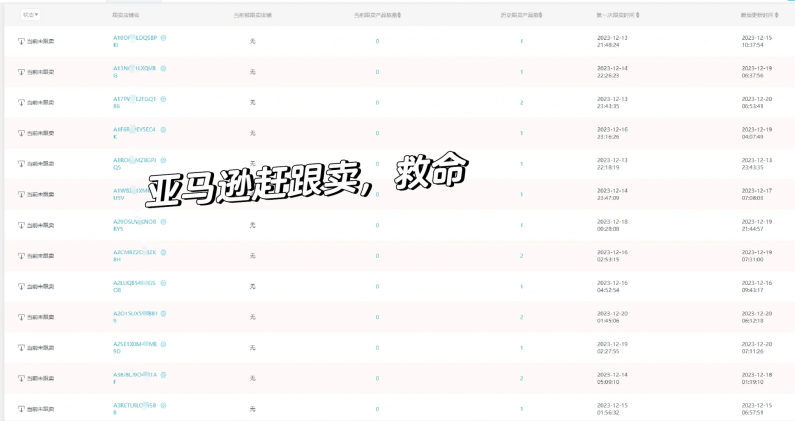Click status icon of row dated 2023-12-16 04:52:54
Image resolution: width=795 pixels, height=421 pixels.
[x=21, y=287]
